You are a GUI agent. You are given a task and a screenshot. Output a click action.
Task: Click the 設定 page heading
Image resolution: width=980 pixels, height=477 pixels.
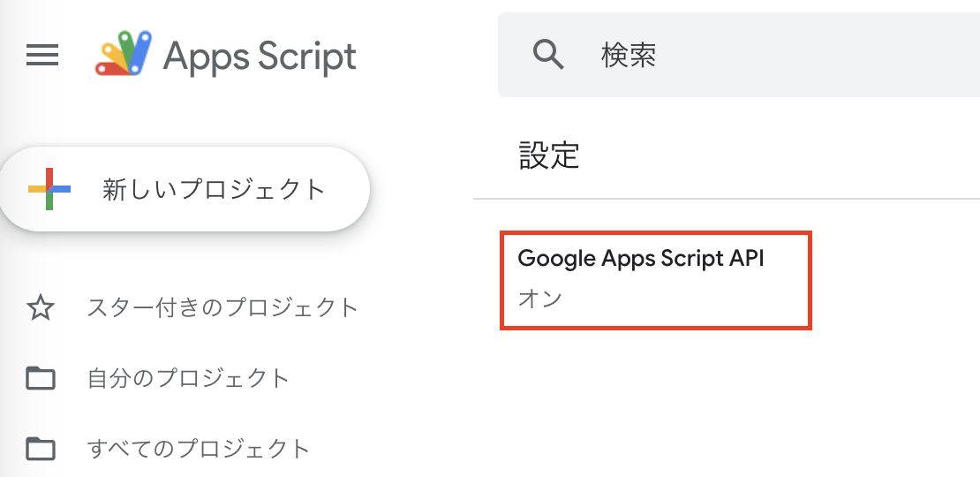coord(549,155)
